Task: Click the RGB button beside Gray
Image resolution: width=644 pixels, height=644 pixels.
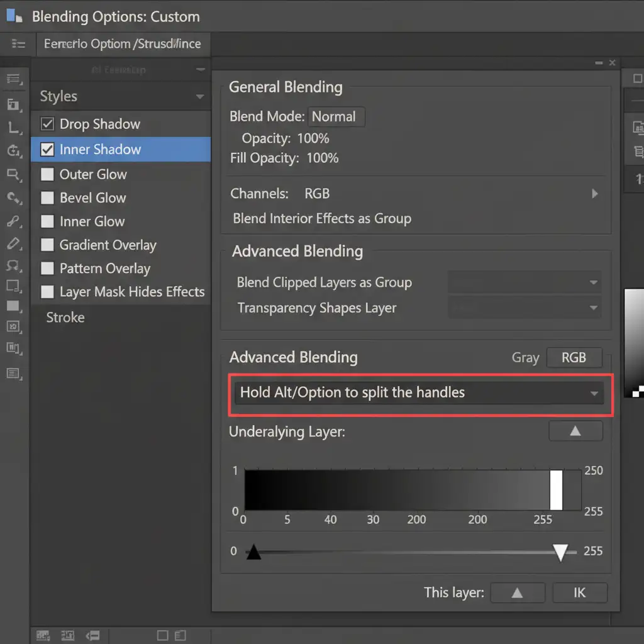Action: 574,358
